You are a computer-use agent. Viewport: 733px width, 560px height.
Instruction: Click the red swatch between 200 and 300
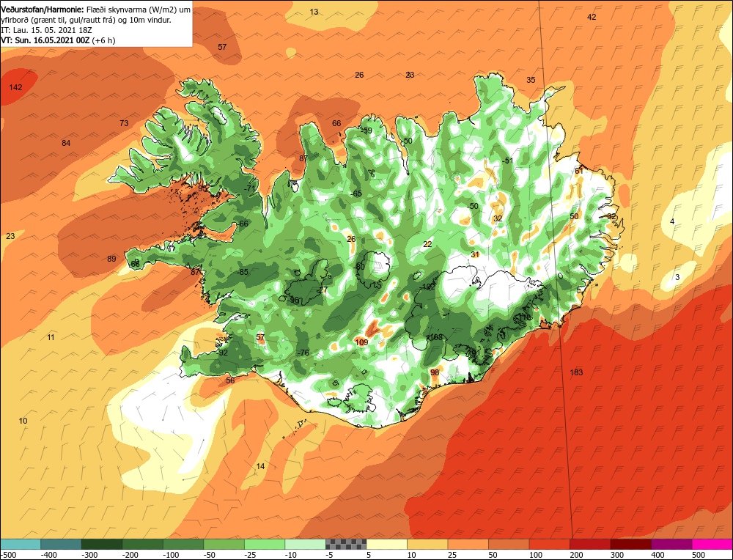[590, 544]
